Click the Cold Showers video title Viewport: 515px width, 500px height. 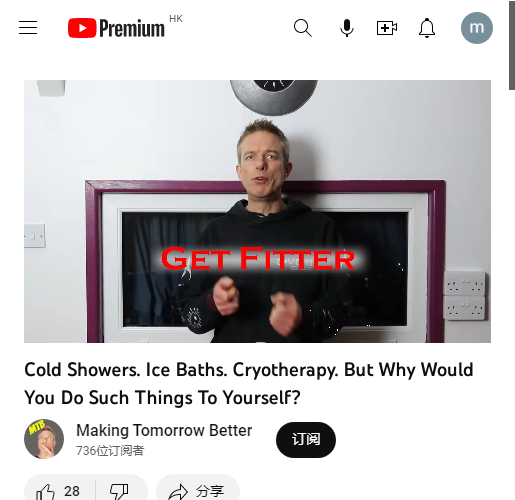coord(249,384)
